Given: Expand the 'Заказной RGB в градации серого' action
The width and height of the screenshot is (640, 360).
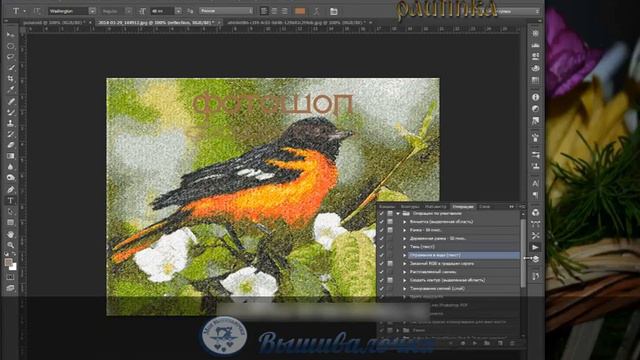Looking at the screenshot, I should coord(404,264).
